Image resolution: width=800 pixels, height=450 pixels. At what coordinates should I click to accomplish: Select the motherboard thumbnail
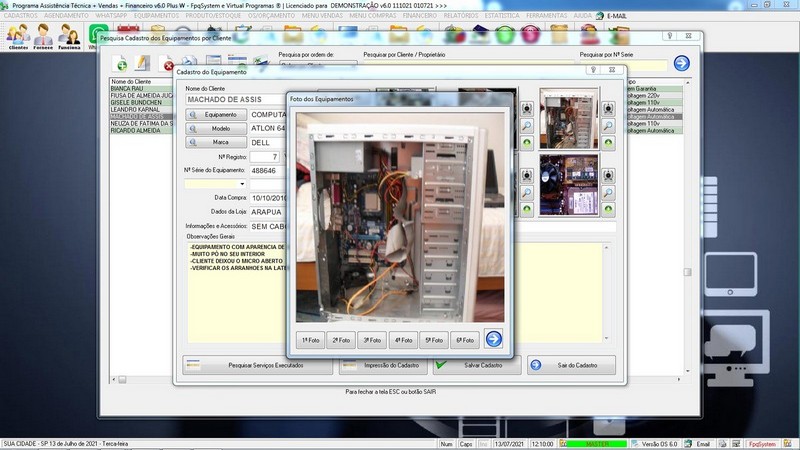click(x=569, y=185)
